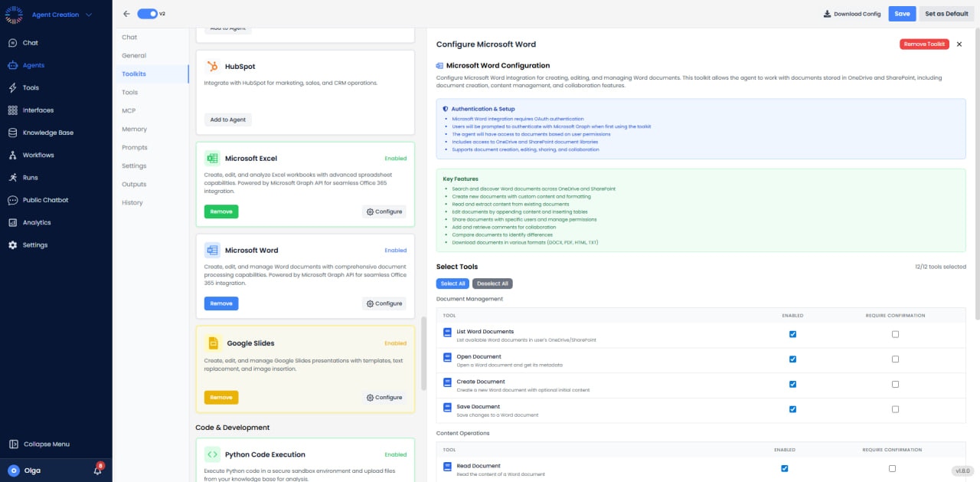
Task: Collapse the sidebar menu
Action: point(39,444)
